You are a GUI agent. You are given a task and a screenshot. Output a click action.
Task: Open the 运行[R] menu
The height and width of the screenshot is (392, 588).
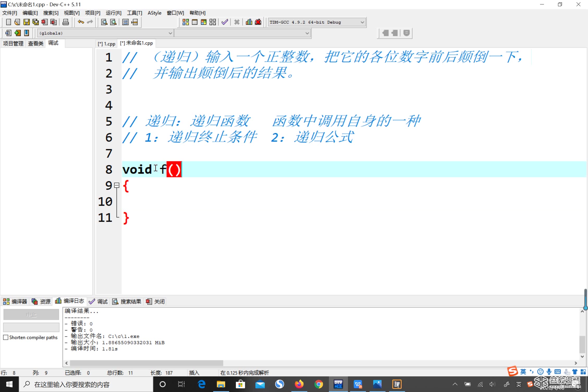point(113,13)
